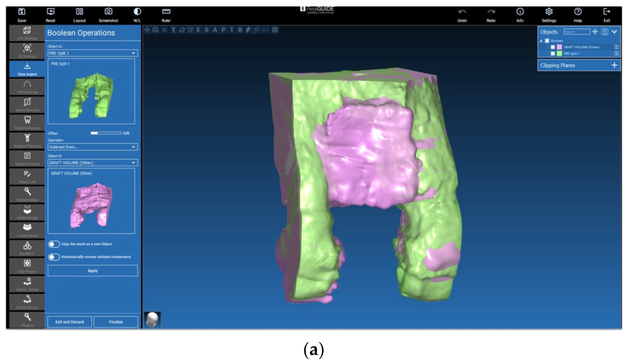The width and height of the screenshot is (628, 364).
Task: Add a new clipping plane with plus
Action: [614, 65]
